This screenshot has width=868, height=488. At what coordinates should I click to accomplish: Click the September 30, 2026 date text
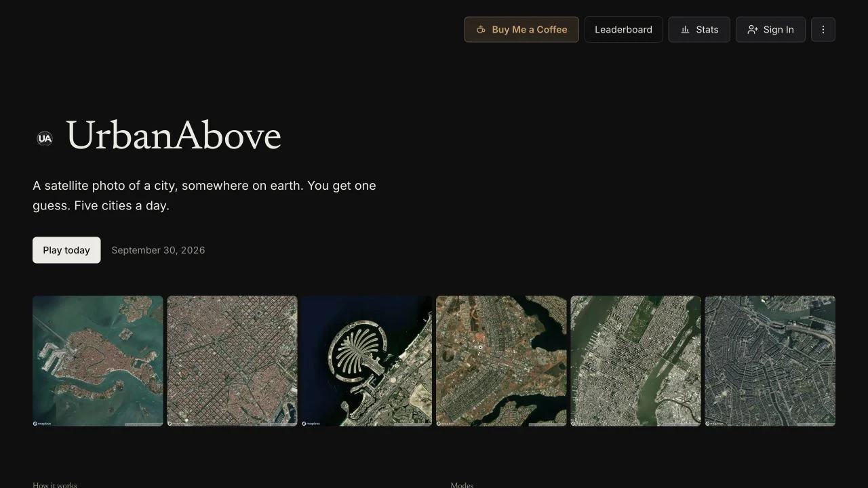(158, 250)
